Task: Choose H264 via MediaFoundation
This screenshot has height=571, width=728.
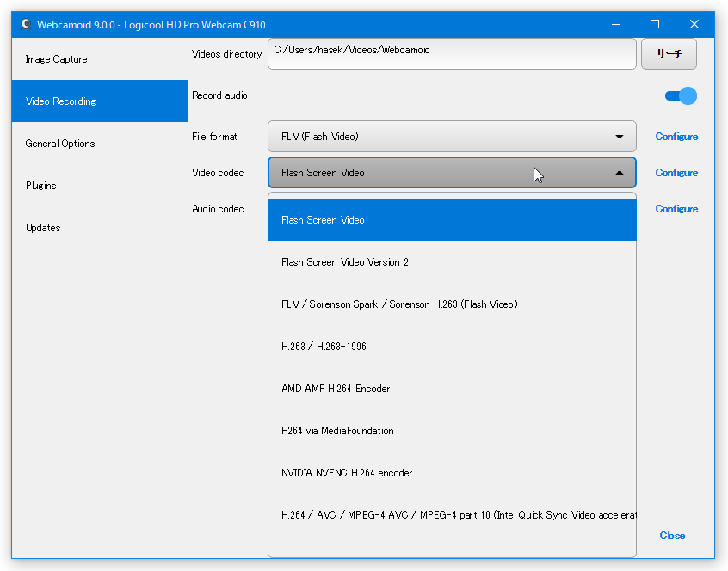Action: [x=452, y=431]
